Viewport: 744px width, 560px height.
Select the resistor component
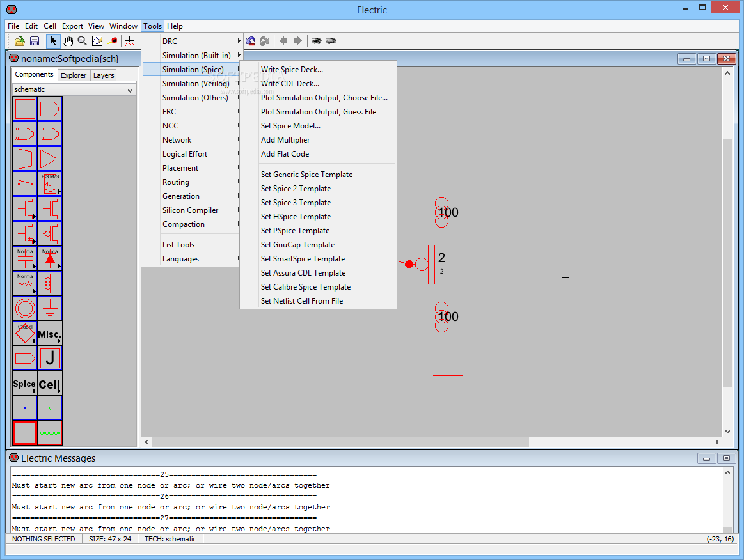pos(25,283)
